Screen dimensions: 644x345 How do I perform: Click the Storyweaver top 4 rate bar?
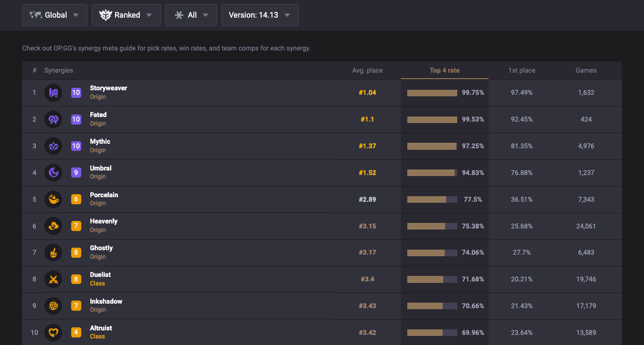click(x=432, y=93)
